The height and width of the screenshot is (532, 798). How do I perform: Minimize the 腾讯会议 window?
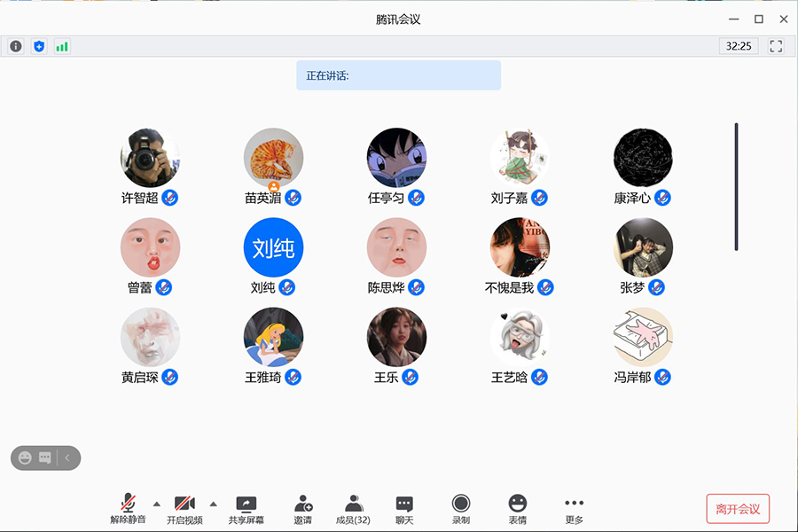point(734,19)
